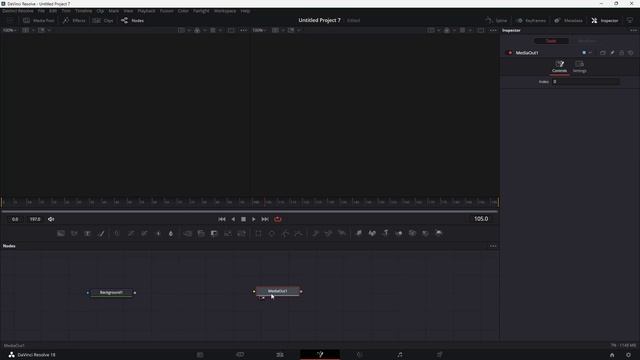Select the Settings tab of MediaOut1

(579, 67)
